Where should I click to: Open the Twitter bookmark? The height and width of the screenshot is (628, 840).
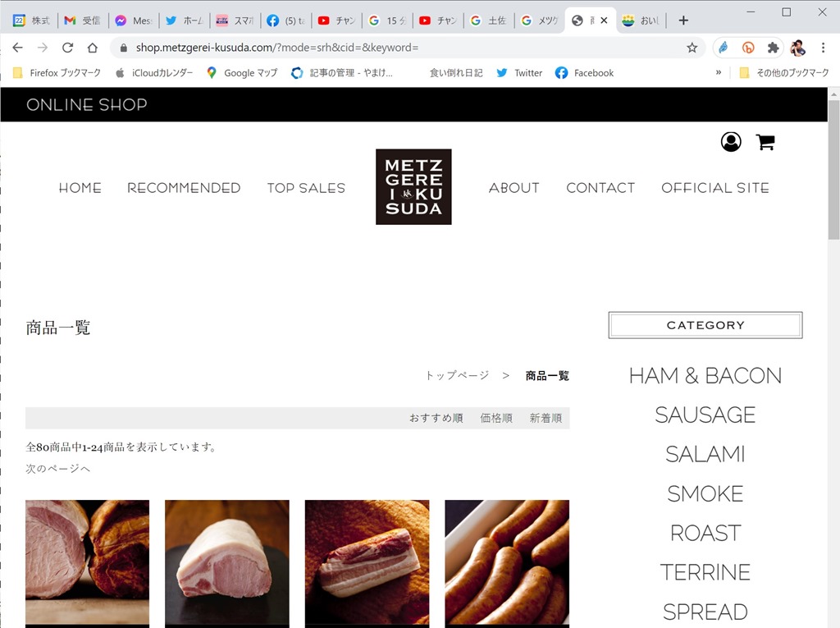click(519, 73)
